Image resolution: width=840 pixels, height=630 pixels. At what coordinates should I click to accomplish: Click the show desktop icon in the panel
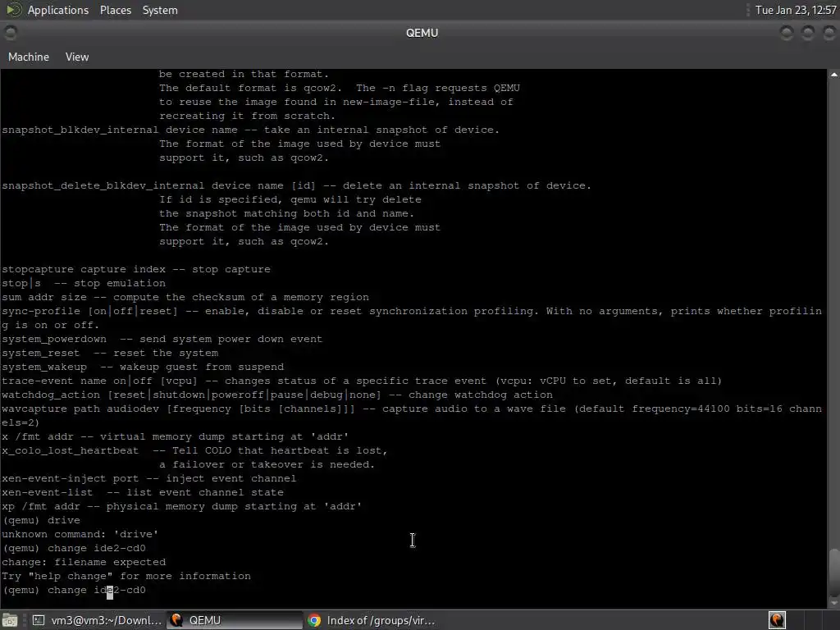click(x=10, y=620)
